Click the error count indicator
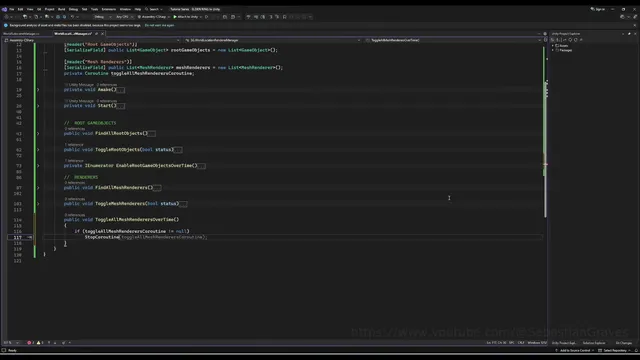This screenshot has height=360, width=640. [31, 343]
